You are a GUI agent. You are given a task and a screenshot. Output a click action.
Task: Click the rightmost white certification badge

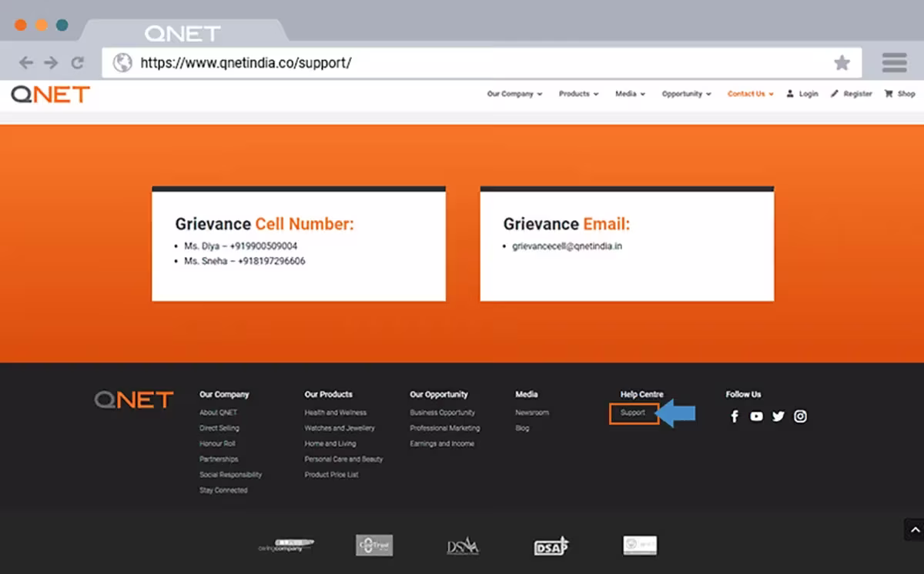[x=640, y=546]
